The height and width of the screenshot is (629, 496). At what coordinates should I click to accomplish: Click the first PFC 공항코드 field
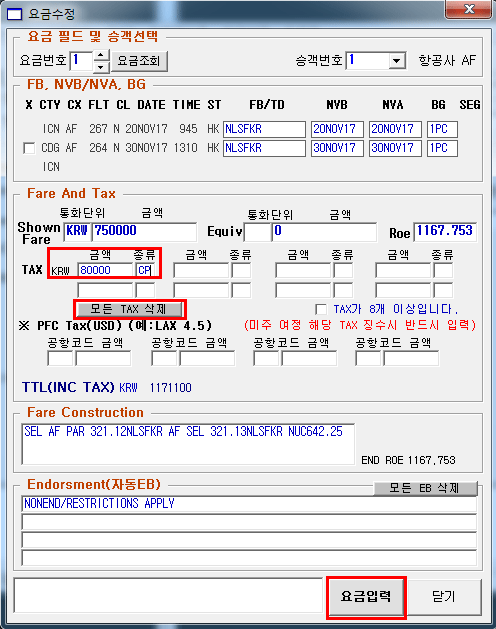[60, 358]
